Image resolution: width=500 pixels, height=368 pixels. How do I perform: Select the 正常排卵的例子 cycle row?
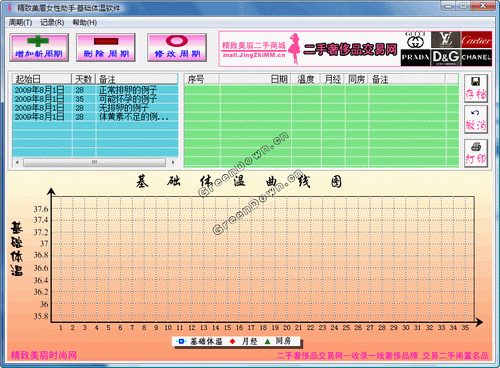point(95,90)
